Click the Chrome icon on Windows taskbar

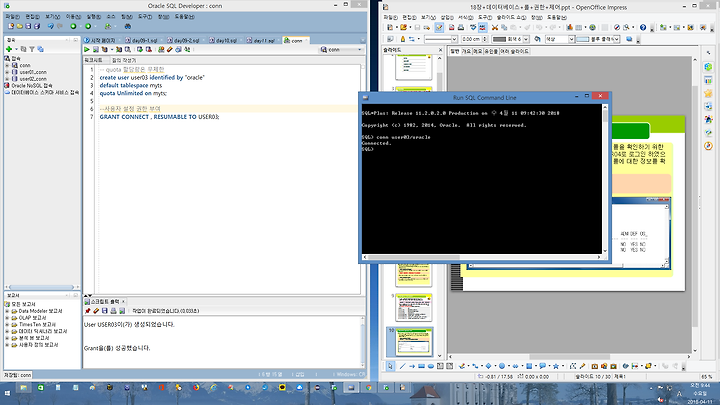369,388
